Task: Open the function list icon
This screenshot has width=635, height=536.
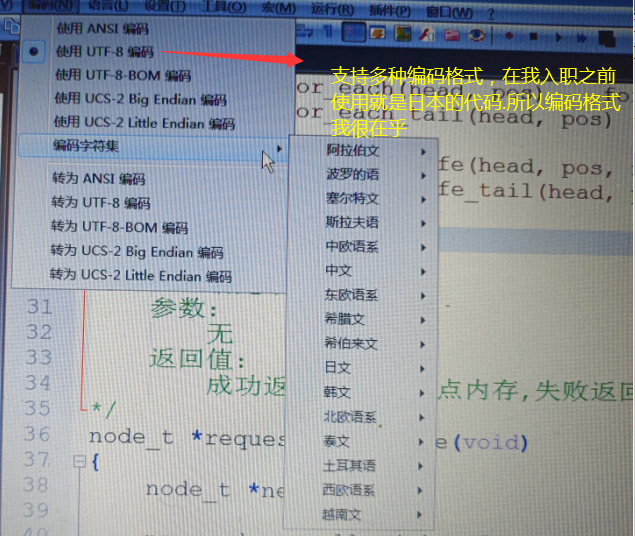Action: (427, 35)
